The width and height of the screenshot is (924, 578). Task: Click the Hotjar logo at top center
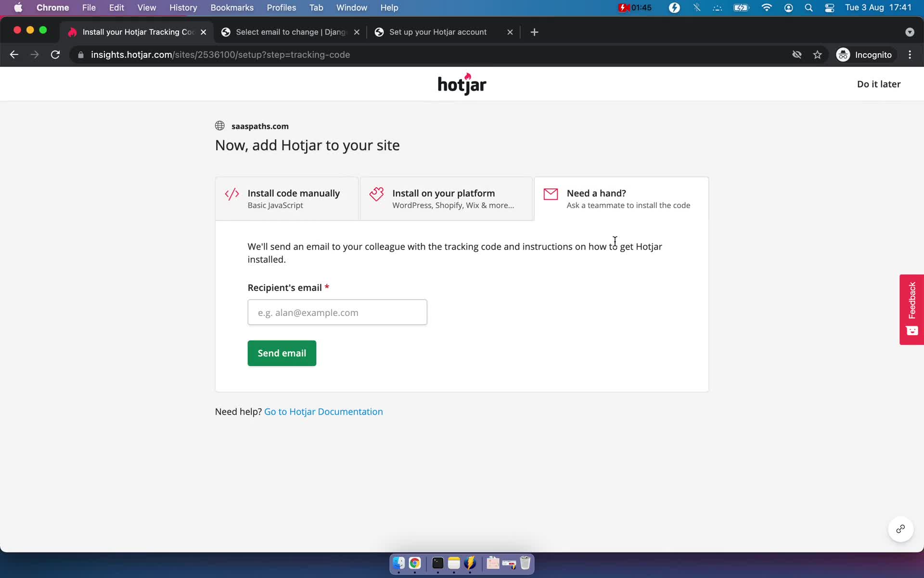(462, 84)
